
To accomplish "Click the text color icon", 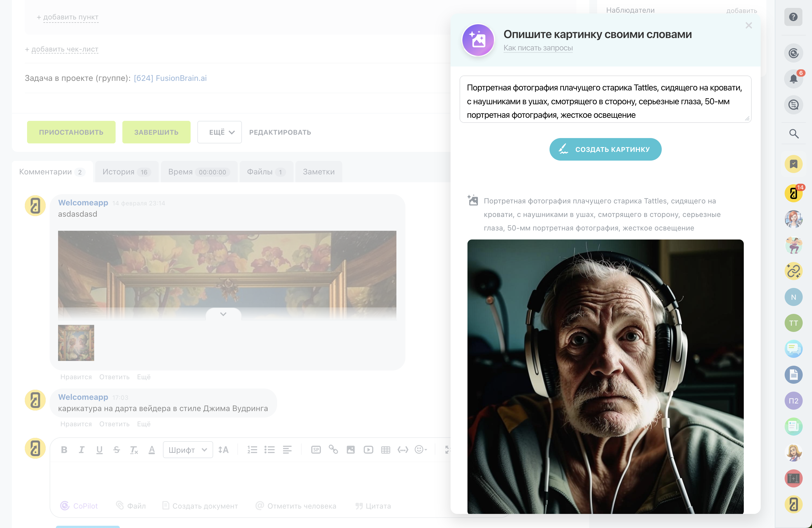I will tap(152, 450).
